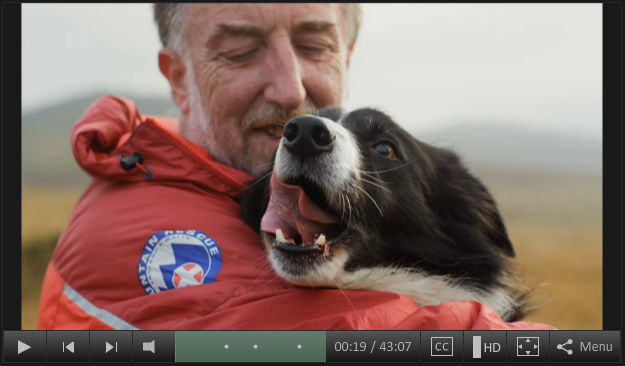The width and height of the screenshot is (625, 366).
Task: Jump to the third chapter dot on the seek bar
Action: click(299, 347)
